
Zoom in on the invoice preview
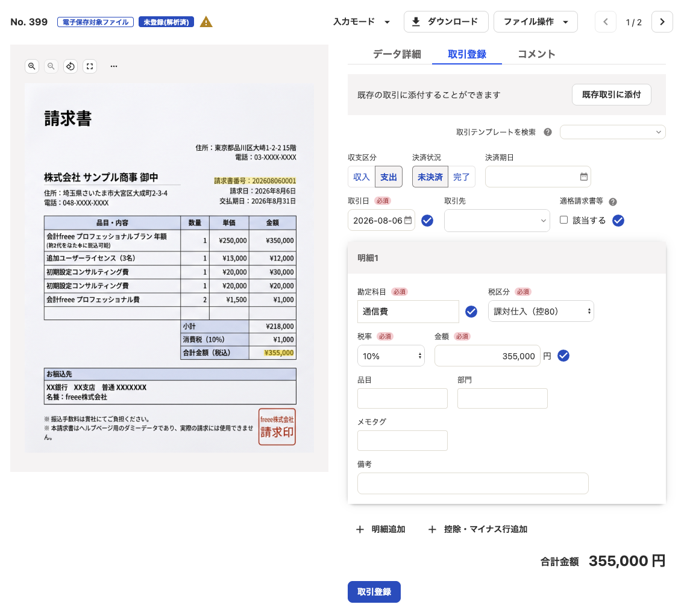click(x=31, y=66)
